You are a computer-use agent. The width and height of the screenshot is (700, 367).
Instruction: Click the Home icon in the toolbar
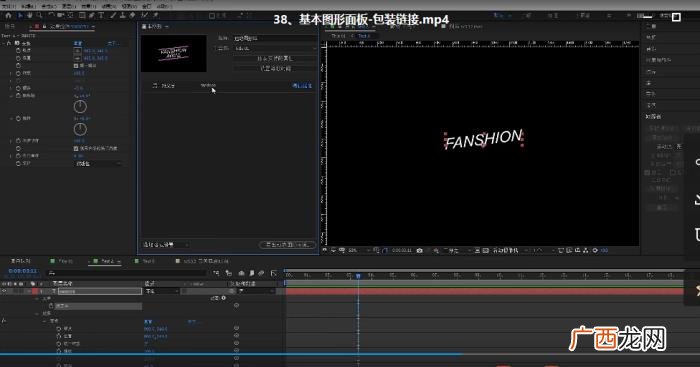8,16
